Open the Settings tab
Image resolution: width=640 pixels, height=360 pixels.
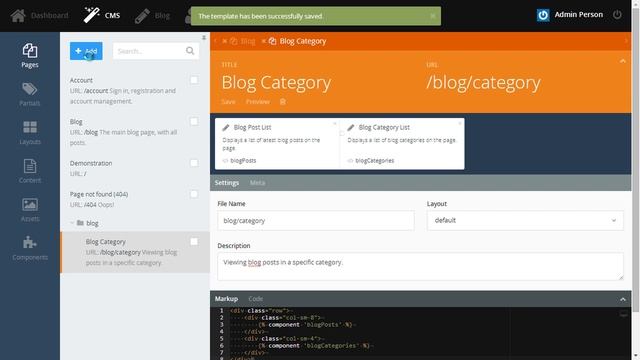pos(227,183)
